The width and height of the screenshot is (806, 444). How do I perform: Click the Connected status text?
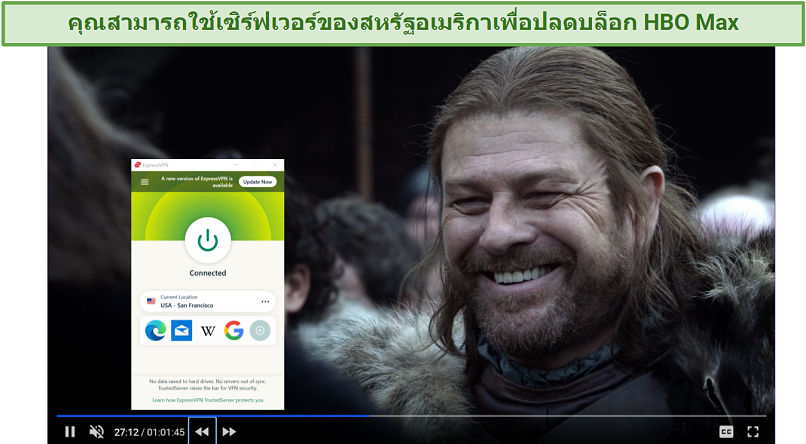(208, 273)
